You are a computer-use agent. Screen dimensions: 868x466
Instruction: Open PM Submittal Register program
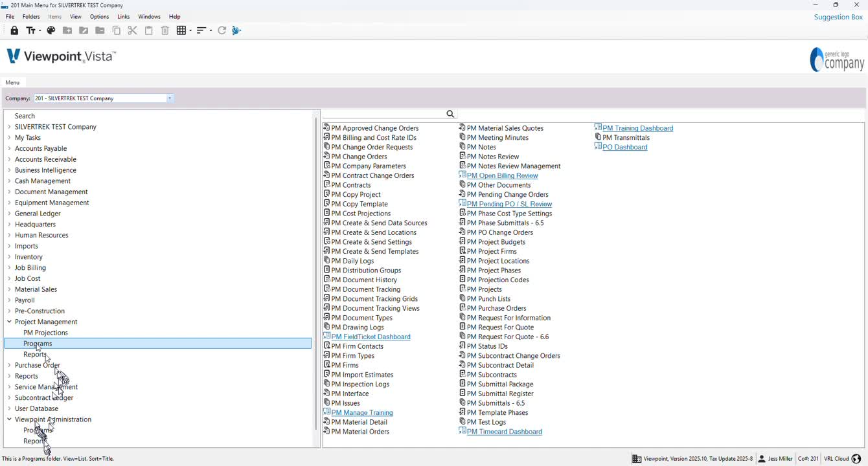click(x=500, y=394)
